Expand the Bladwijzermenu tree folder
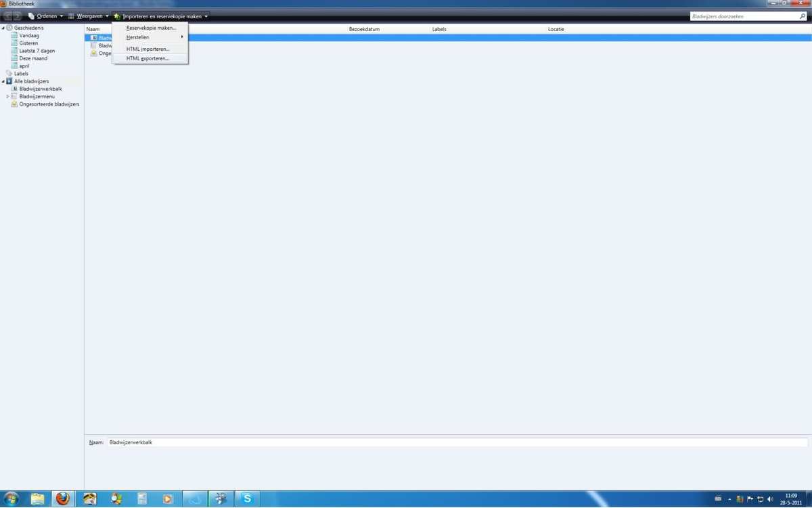Image resolution: width=812 pixels, height=508 pixels. (7, 97)
